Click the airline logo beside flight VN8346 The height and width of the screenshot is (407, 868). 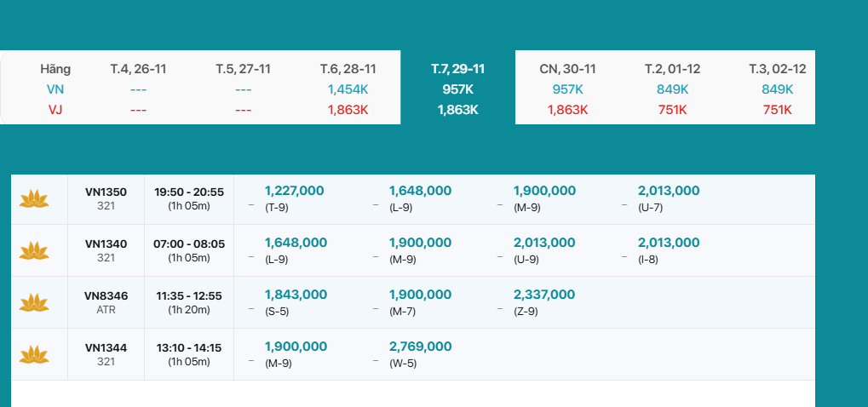pyautogui.click(x=34, y=302)
